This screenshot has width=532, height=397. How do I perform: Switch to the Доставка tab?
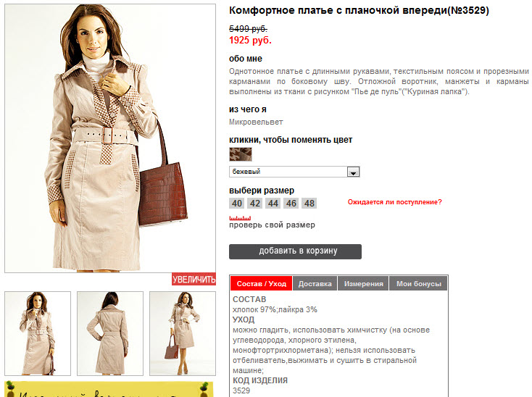coord(315,284)
